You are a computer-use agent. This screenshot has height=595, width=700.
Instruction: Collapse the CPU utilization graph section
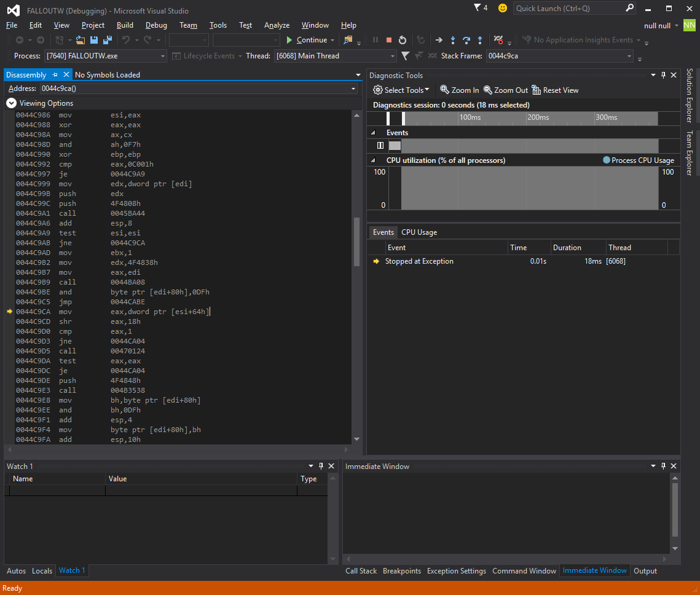[373, 160]
